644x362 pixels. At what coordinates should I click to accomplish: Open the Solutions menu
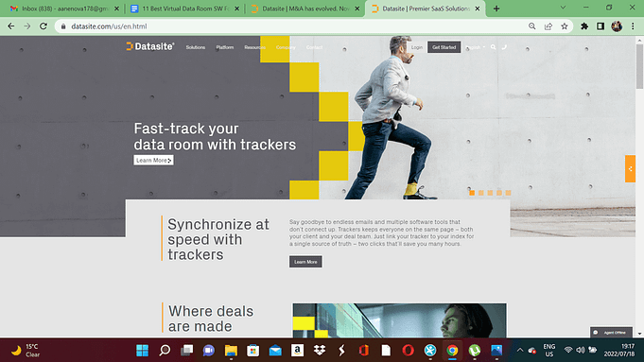click(x=196, y=47)
